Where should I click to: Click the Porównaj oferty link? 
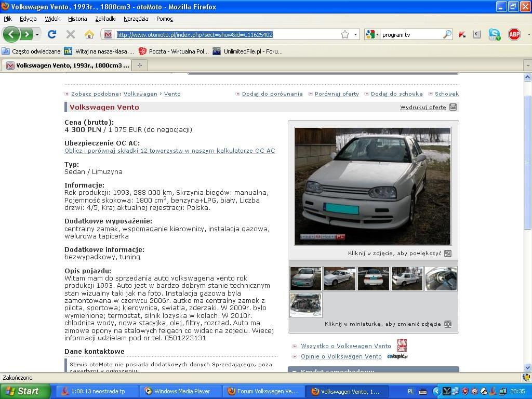pyautogui.click(x=337, y=94)
